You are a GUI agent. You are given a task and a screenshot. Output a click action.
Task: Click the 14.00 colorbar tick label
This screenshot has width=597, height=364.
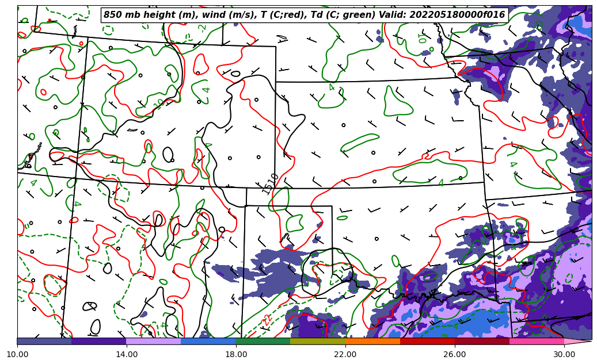click(x=127, y=354)
